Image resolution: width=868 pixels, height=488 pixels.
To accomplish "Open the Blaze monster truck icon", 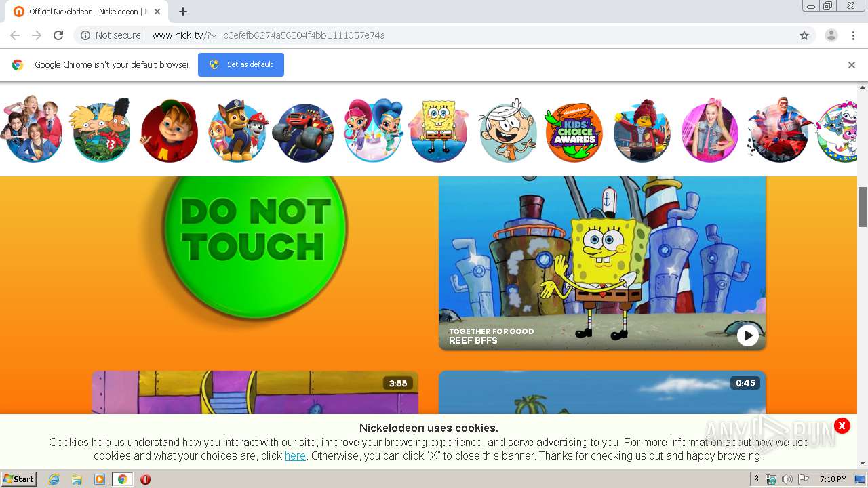I will [x=303, y=133].
